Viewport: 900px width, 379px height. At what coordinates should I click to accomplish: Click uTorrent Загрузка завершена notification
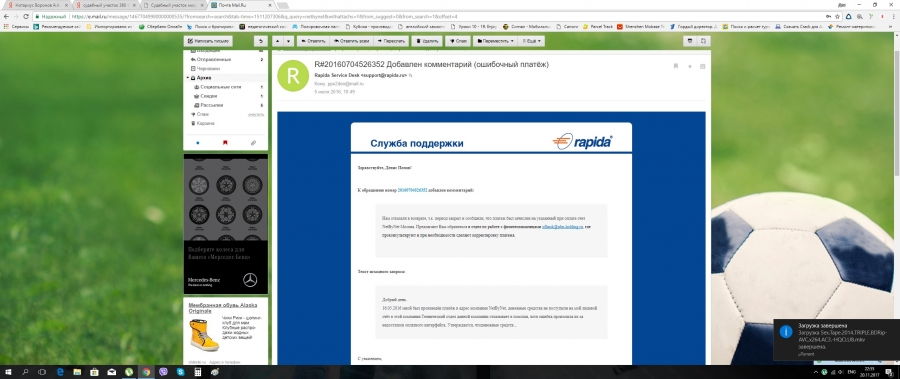[836, 341]
